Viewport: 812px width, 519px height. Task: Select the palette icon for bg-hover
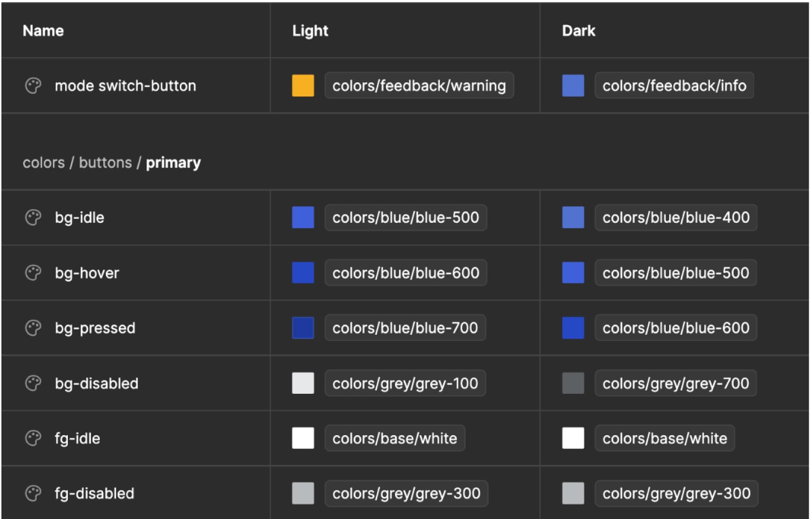(x=33, y=273)
